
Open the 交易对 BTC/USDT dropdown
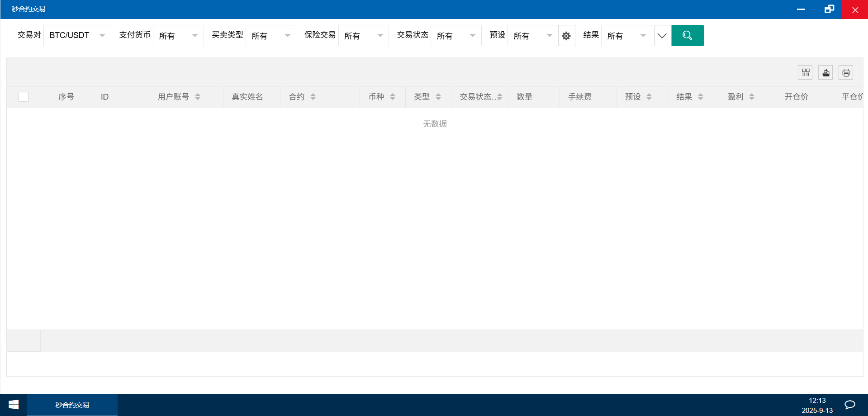pos(77,35)
